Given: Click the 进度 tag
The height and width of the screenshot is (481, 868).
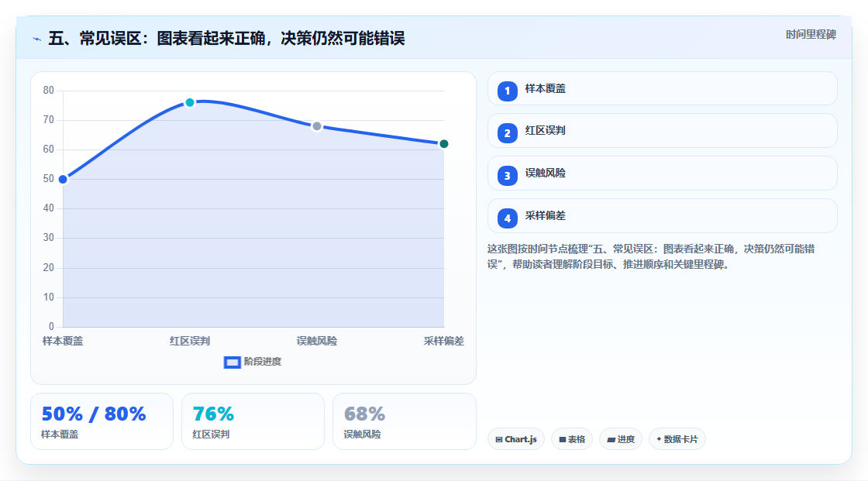Looking at the screenshot, I should [621, 439].
